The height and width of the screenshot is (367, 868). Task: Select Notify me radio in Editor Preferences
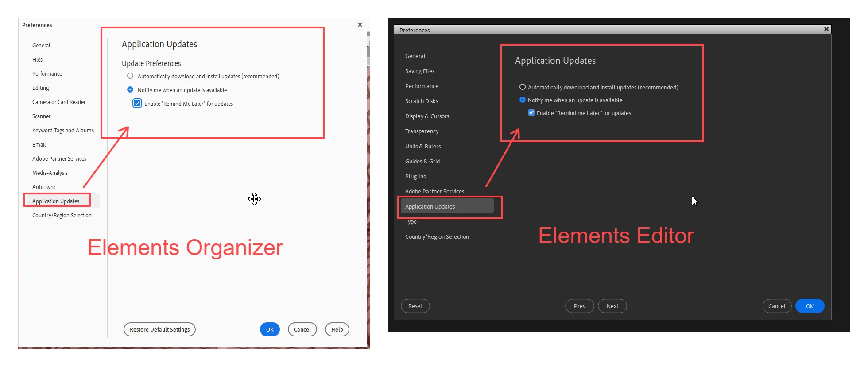coord(523,100)
